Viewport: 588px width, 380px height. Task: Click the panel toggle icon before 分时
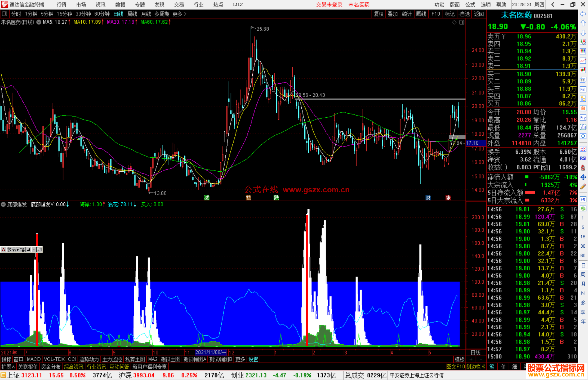point(4,14)
